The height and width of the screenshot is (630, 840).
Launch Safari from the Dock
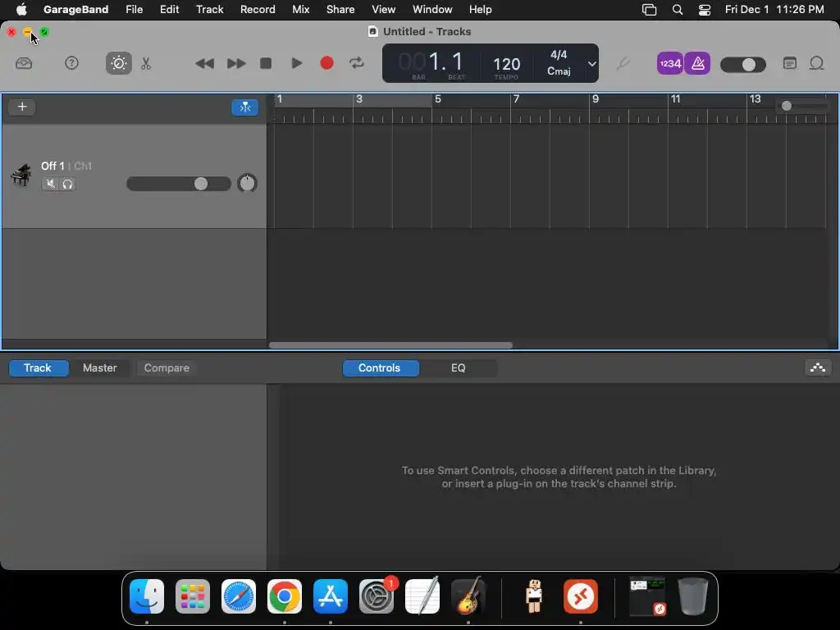pos(239,596)
